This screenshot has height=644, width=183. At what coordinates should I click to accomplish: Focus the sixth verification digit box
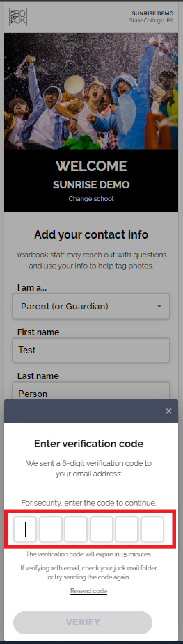pyautogui.click(x=152, y=529)
